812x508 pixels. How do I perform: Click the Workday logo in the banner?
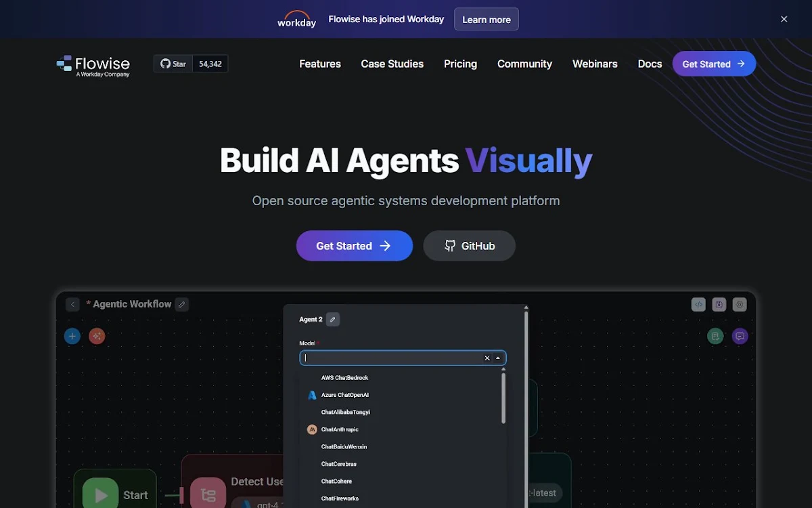click(296, 19)
